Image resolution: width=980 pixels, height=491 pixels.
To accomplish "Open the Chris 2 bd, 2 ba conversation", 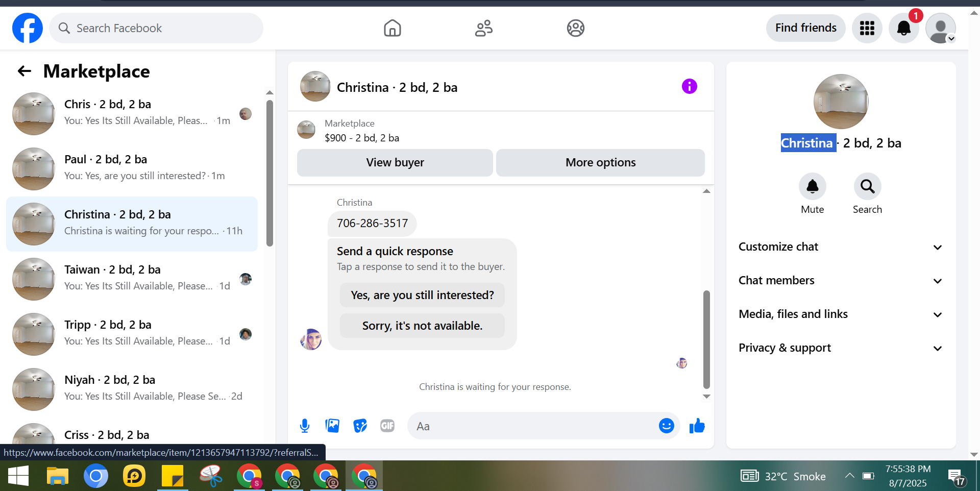I will 132,114.
